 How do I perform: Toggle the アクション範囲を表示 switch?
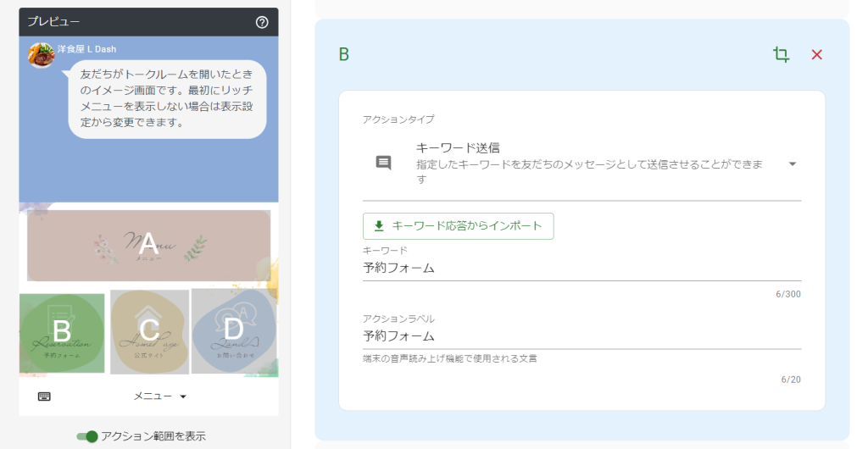point(87,437)
